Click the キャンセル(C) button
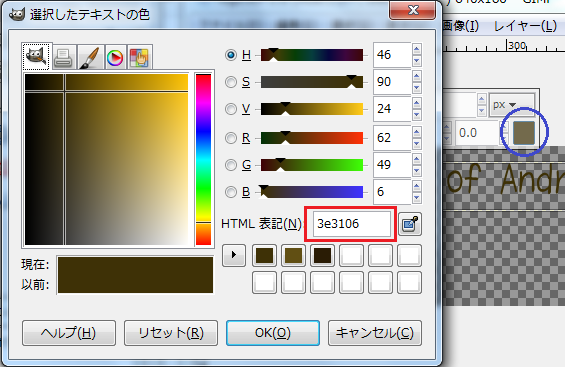The width and height of the screenshot is (565, 367). (x=375, y=333)
